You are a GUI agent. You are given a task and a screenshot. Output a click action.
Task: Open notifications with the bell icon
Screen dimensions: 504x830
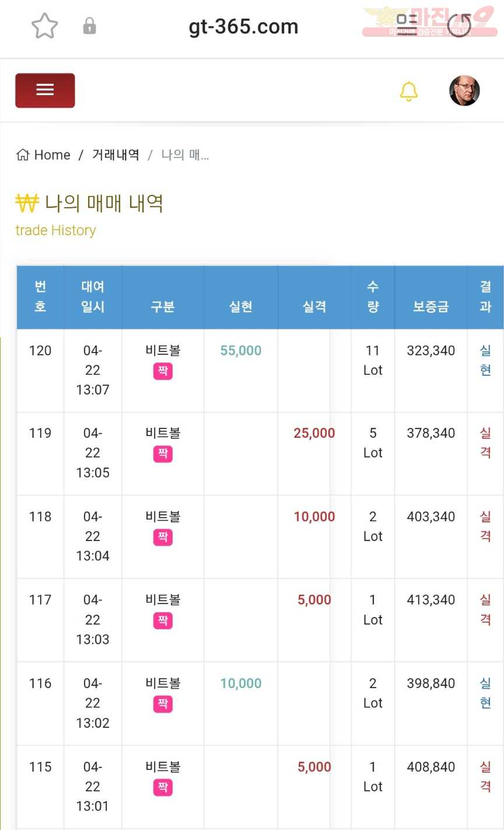pos(409,91)
